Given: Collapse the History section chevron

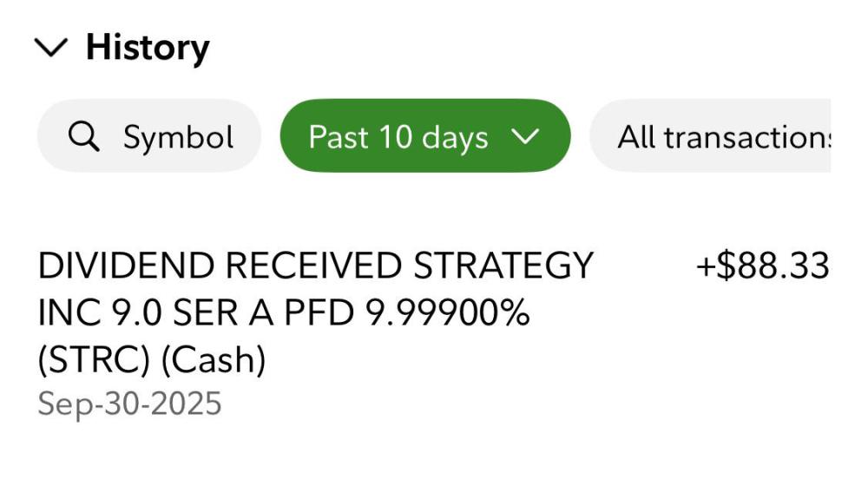Looking at the screenshot, I should click(x=51, y=49).
